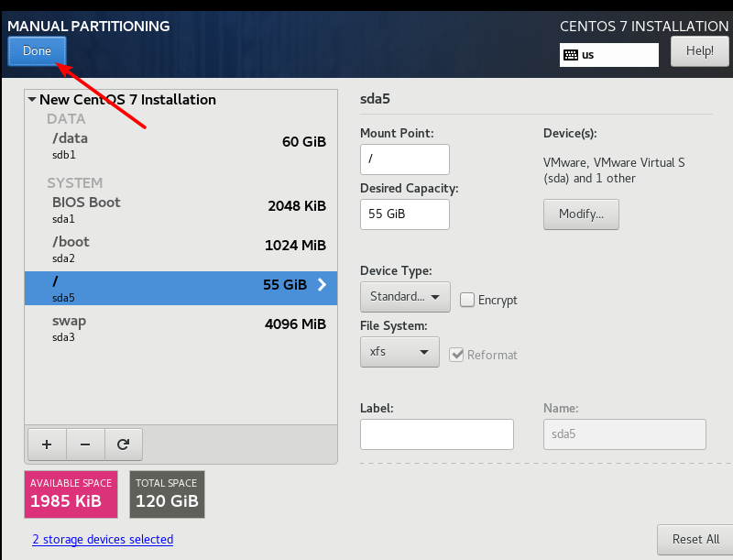Click the Modify... devices button
The height and width of the screenshot is (560, 733).
581,214
